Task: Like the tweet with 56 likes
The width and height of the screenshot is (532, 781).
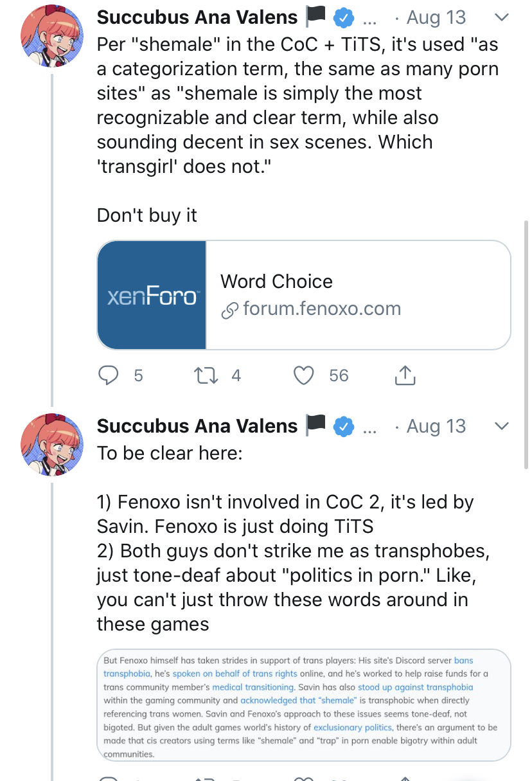Action: tap(303, 375)
